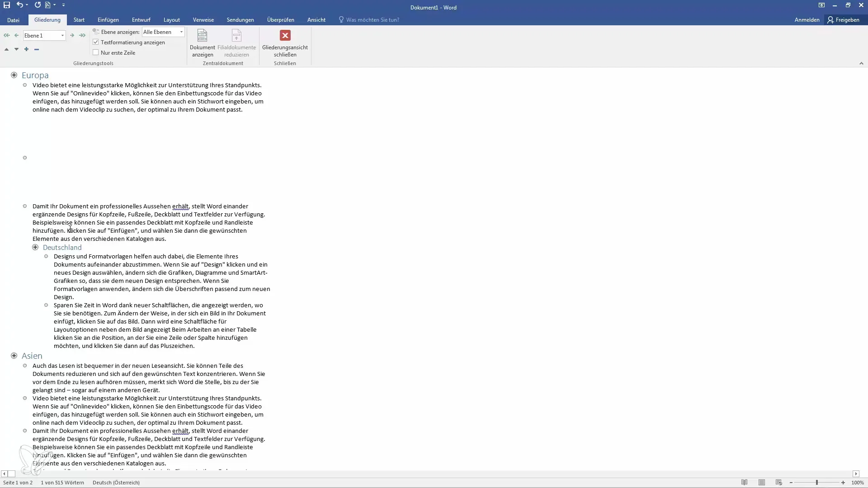Click the Deutschland subheading text

(x=62, y=247)
